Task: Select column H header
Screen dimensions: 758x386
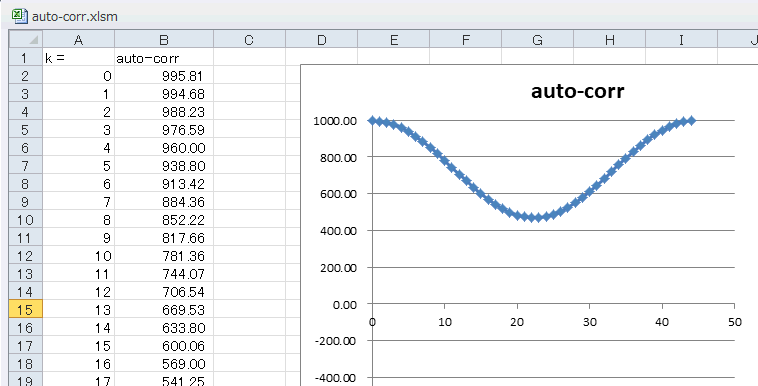Action: point(610,39)
